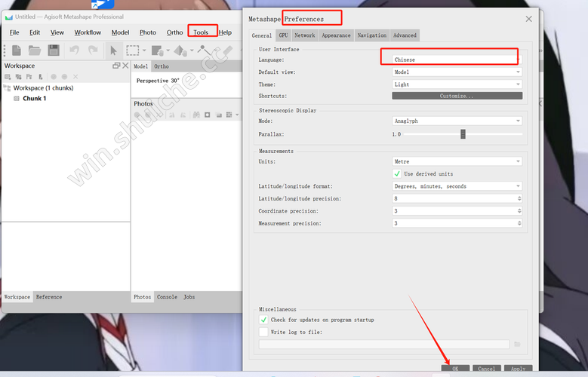
Task: Open the Tools menu
Action: coord(201,32)
